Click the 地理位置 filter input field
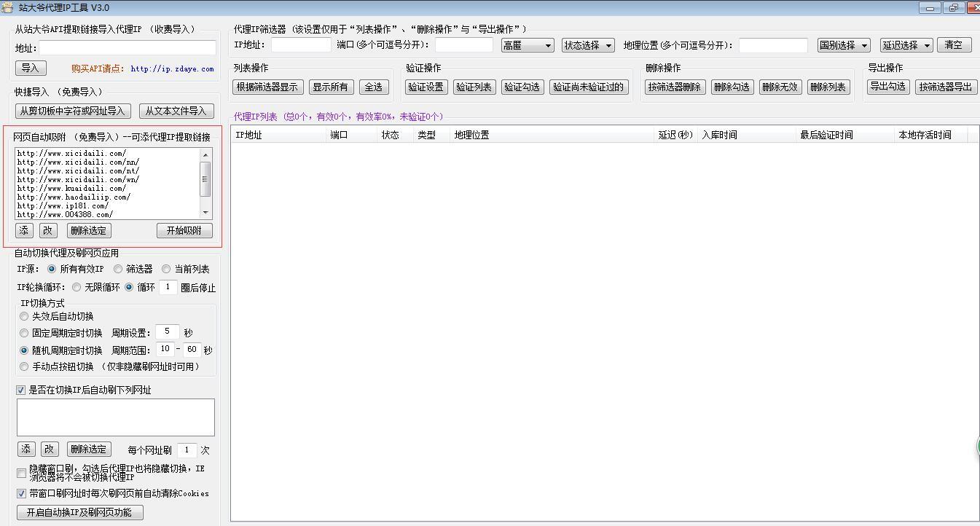The image size is (980, 526). pos(773,45)
